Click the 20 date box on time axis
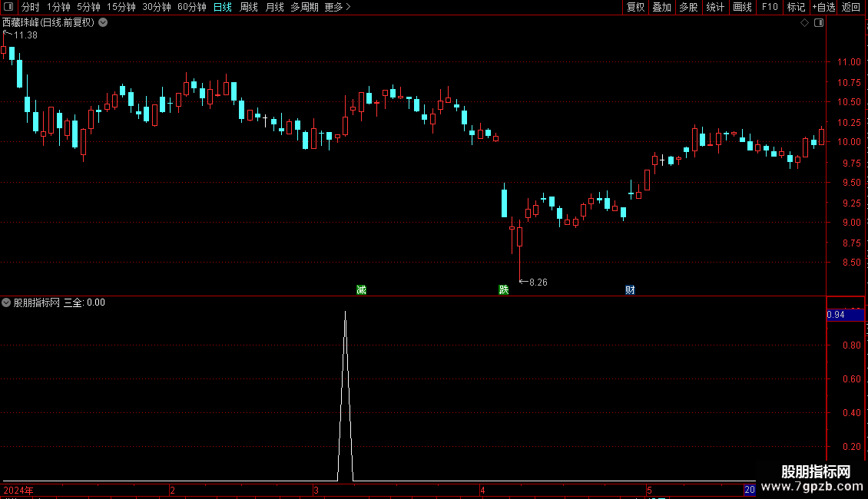868x499 pixels. click(750, 490)
